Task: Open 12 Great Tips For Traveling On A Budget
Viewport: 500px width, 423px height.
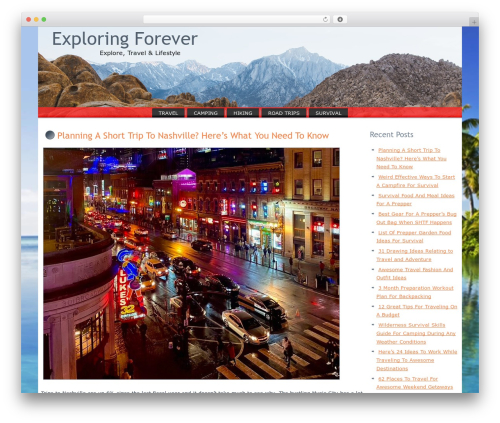Action: click(417, 310)
